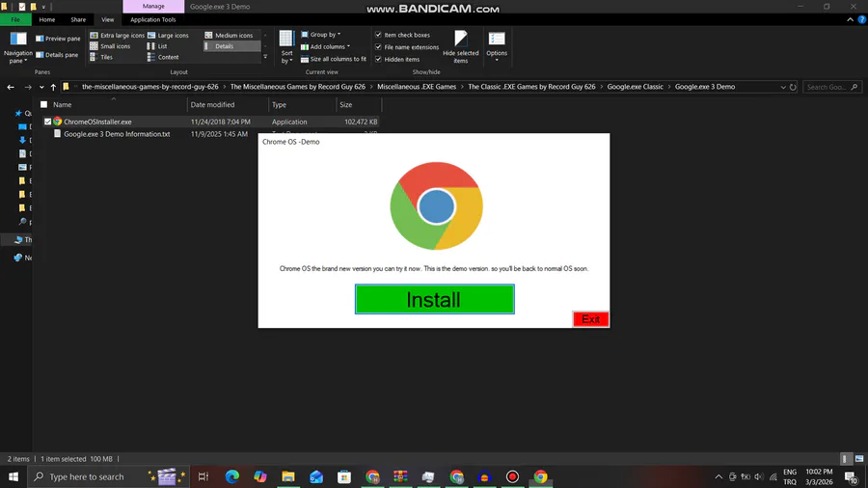The height and width of the screenshot is (488, 868).
Task: Toggle Item check boxes option
Action: point(402,35)
